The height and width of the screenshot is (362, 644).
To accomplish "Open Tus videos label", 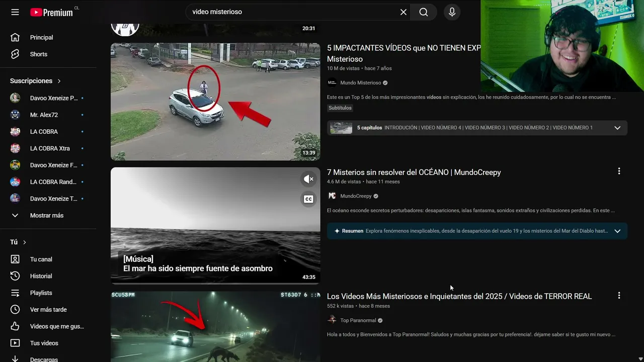I will tap(44, 343).
